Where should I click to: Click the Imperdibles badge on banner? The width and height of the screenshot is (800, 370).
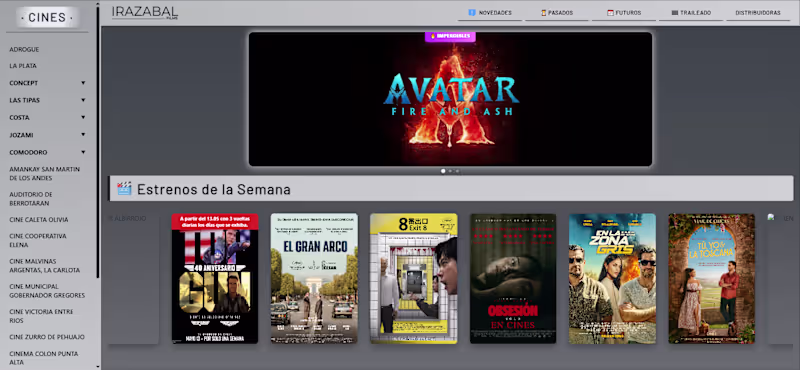click(450, 36)
